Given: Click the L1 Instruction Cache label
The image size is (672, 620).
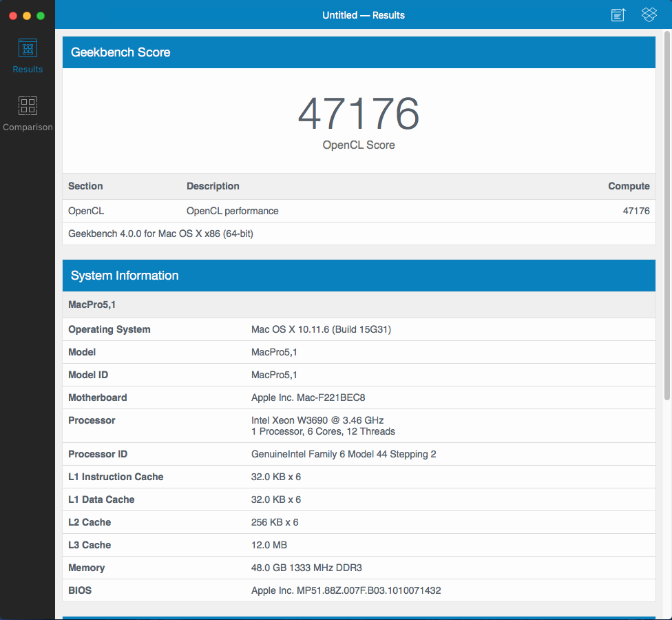Looking at the screenshot, I should coord(116,477).
